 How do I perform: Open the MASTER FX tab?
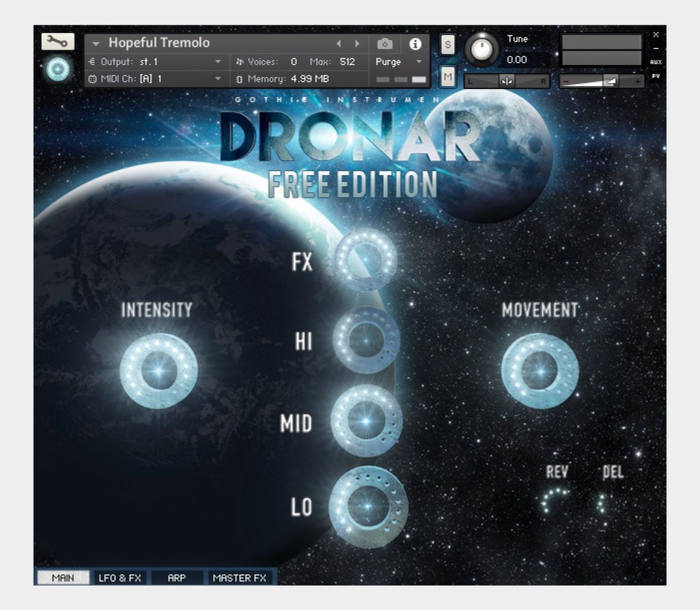[239, 577]
